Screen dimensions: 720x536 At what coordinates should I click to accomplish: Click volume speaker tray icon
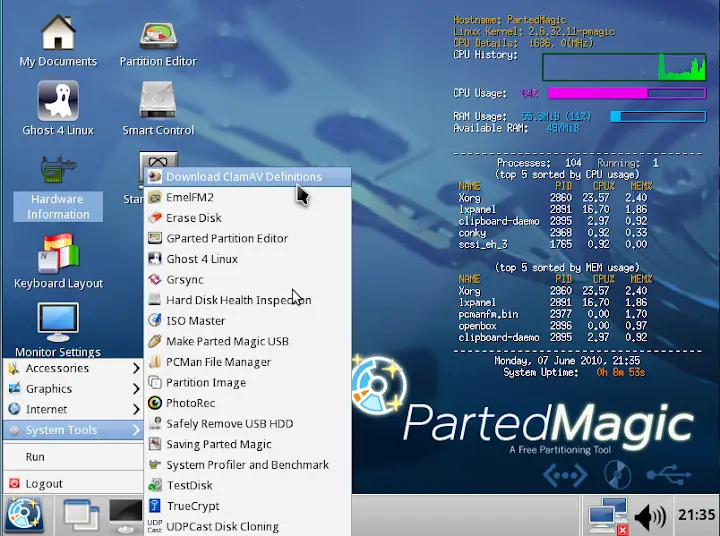coord(650,516)
